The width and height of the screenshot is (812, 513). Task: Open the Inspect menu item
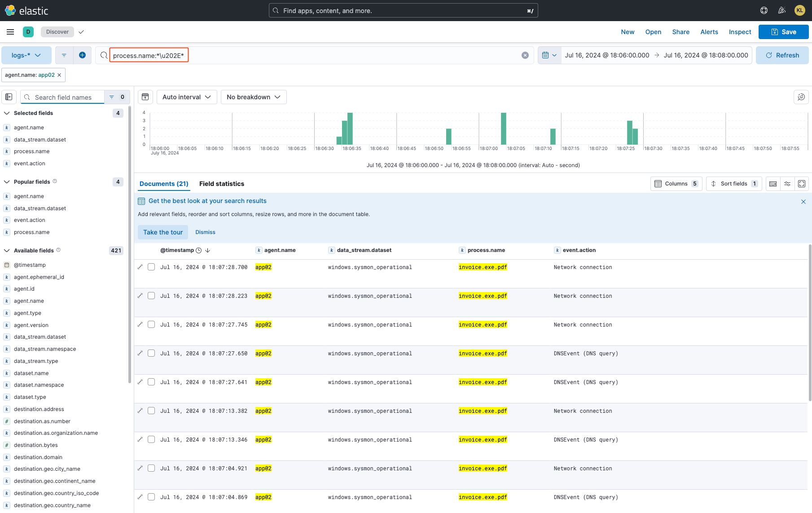coord(740,32)
